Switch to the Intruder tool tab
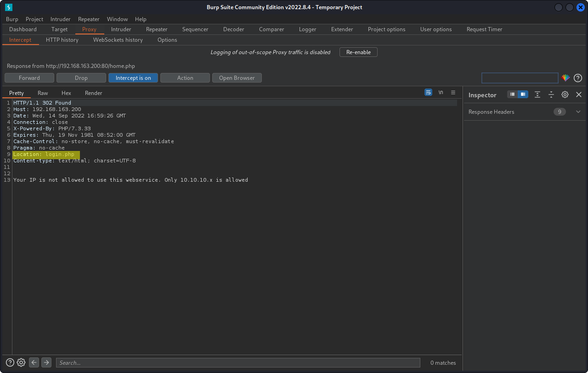Image resolution: width=588 pixels, height=373 pixels. [x=121, y=29]
